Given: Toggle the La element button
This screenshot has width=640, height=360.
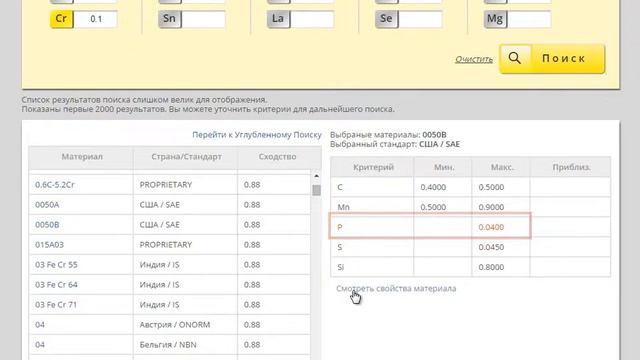Looking at the screenshot, I should click(278, 19).
